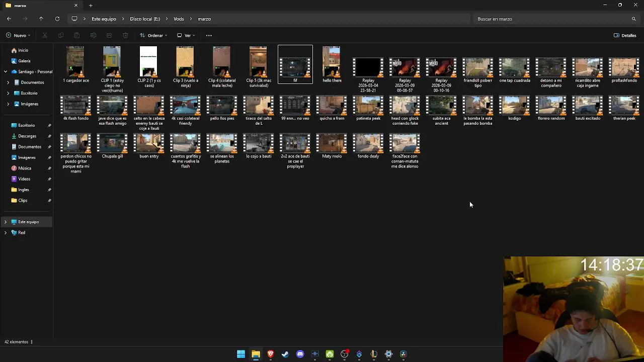Screen dimensions: 644x362
Task: Select the 'florero random' clip
Action: [x=551, y=108]
